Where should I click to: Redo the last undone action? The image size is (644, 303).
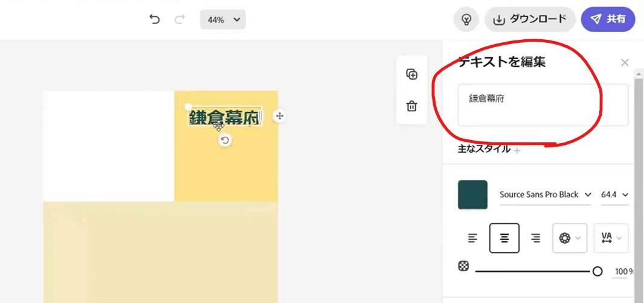[x=180, y=19]
